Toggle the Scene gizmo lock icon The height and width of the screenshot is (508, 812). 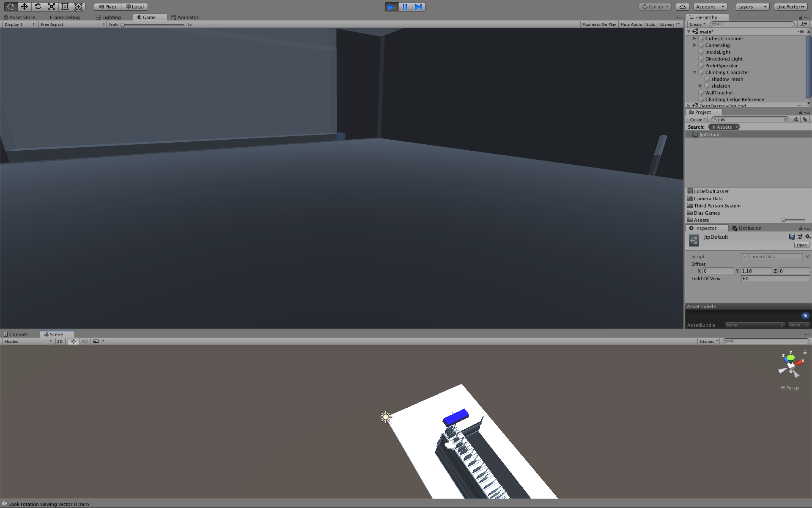805,352
